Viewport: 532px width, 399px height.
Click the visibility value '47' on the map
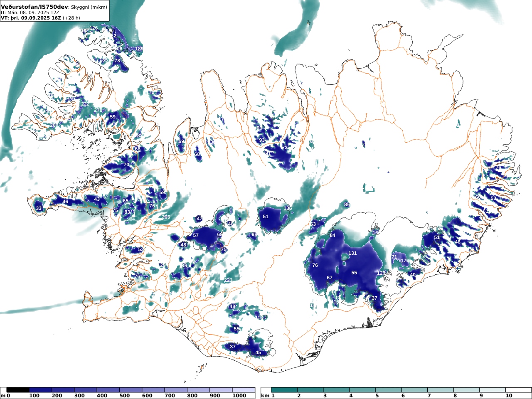[x=199, y=219]
